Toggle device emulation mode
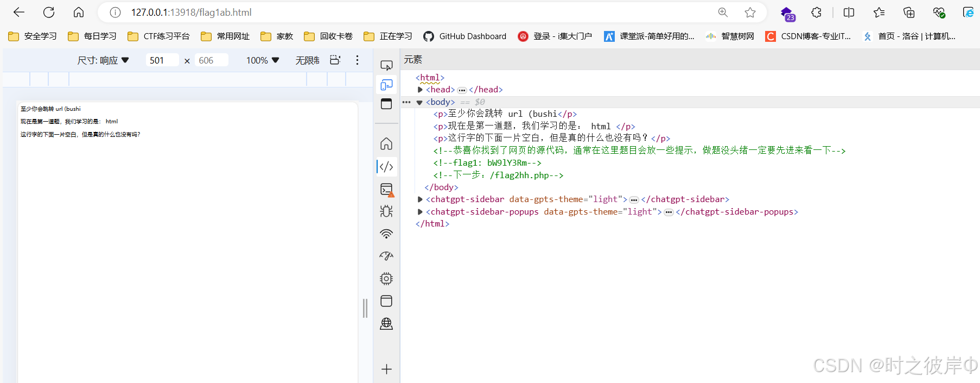The width and height of the screenshot is (980, 383). point(386,85)
